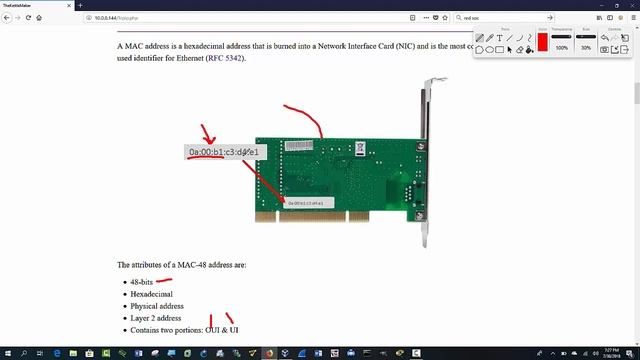Select the eraser tool

tap(519, 50)
